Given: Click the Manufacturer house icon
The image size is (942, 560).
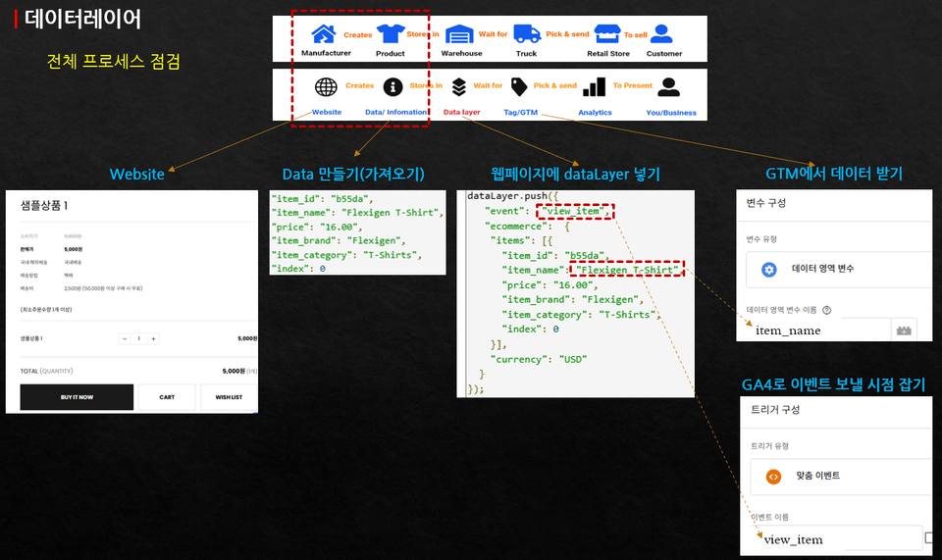Looking at the screenshot, I should point(324,33).
